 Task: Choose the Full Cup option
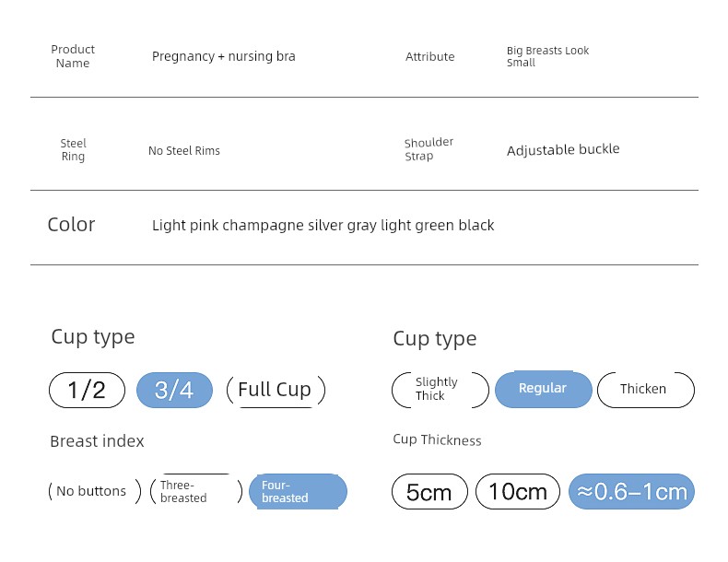click(276, 390)
